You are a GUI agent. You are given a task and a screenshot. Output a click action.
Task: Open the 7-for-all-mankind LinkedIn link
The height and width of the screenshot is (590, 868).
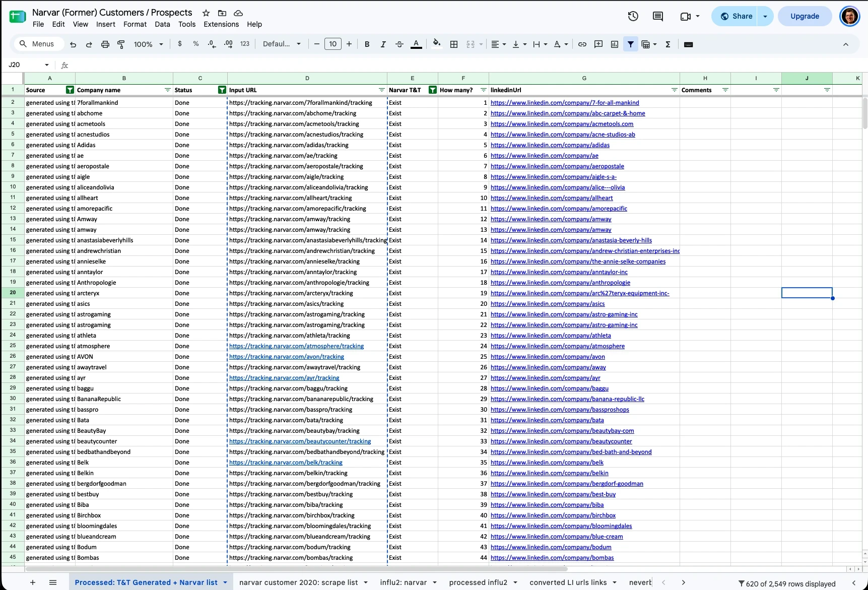point(565,103)
